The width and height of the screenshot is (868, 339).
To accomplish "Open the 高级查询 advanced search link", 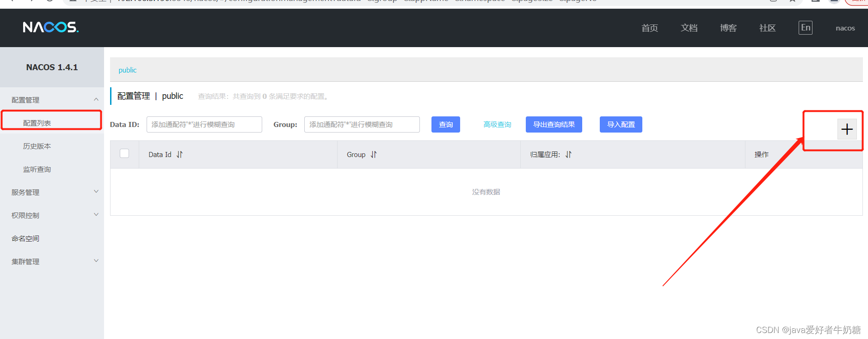I will pos(497,125).
